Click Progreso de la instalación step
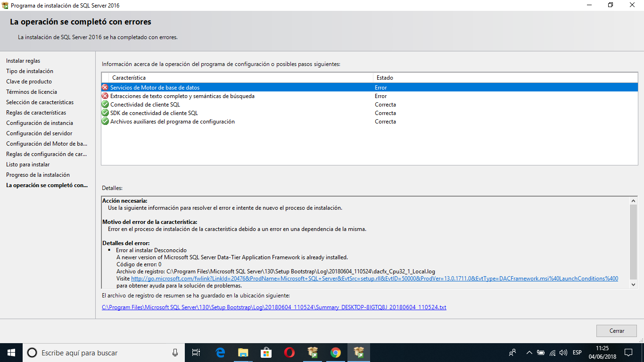 coord(38,175)
